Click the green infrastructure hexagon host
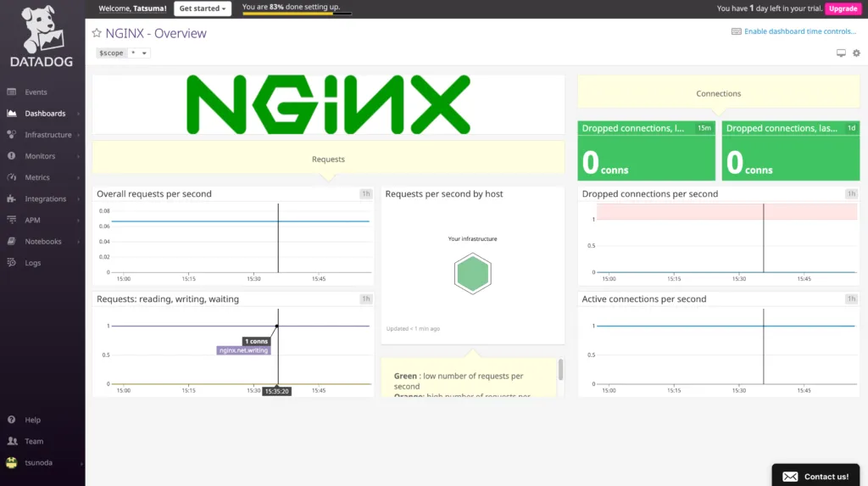868x486 pixels. (472, 273)
